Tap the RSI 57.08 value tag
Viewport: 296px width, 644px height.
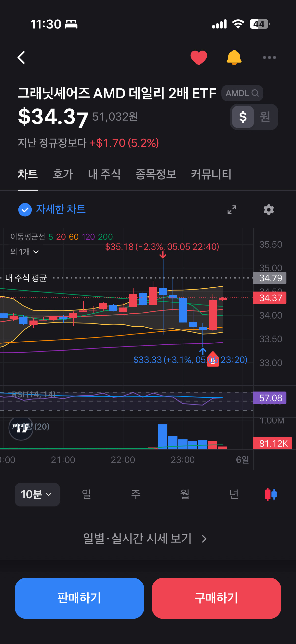(270, 398)
